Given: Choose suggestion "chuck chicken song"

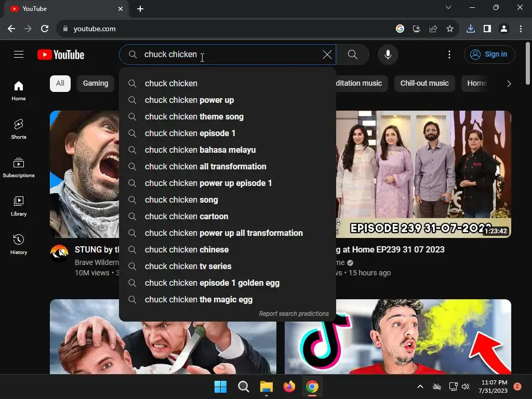Looking at the screenshot, I should coord(228,200).
